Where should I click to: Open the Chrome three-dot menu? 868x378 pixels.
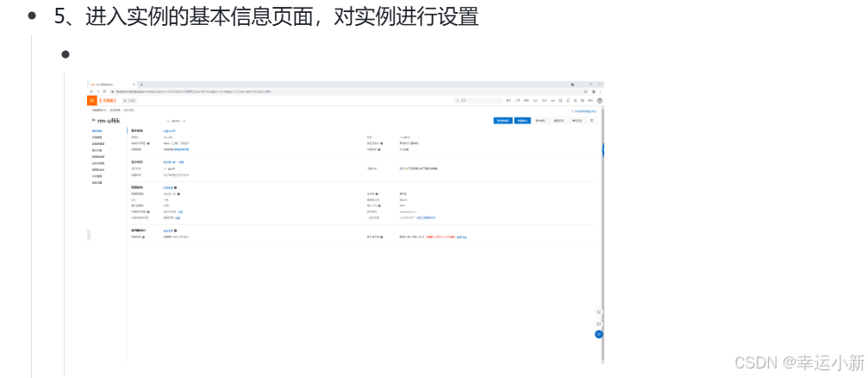pyautogui.click(x=600, y=91)
